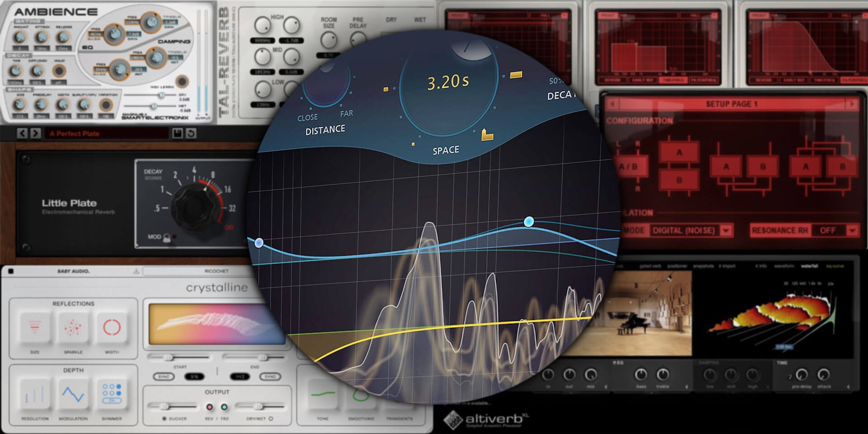Select stacked A over B configuration
This screenshot has width=868, height=434.
pyautogui.click(x=679, y=166)
